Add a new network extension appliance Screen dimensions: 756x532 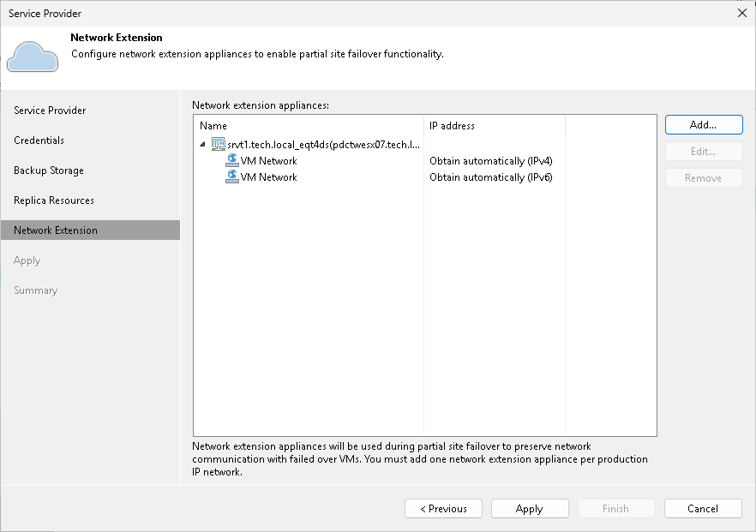(703, 124)
